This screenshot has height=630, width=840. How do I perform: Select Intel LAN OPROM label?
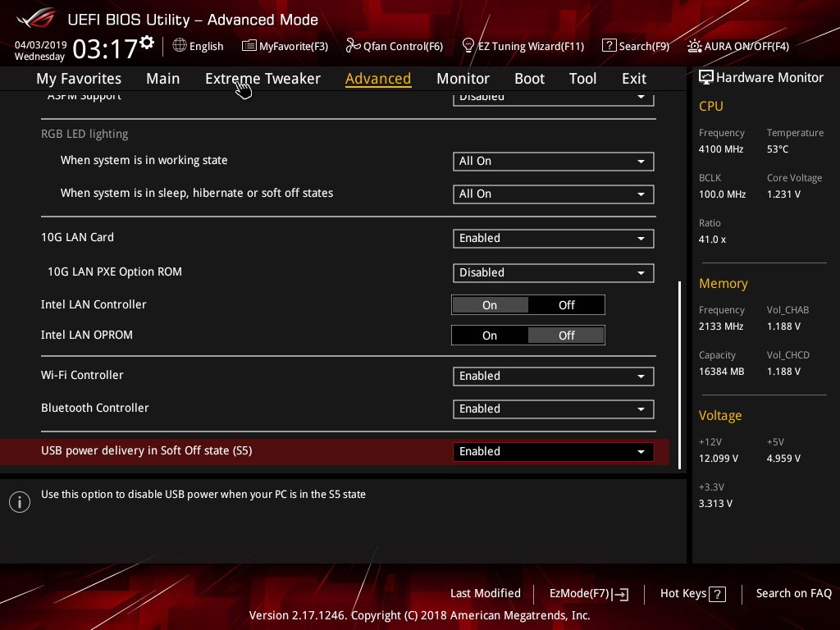[87, 335]
